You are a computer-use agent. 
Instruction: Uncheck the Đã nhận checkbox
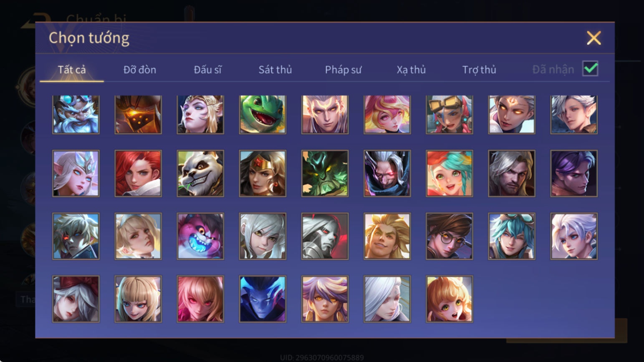click(590, 68)
